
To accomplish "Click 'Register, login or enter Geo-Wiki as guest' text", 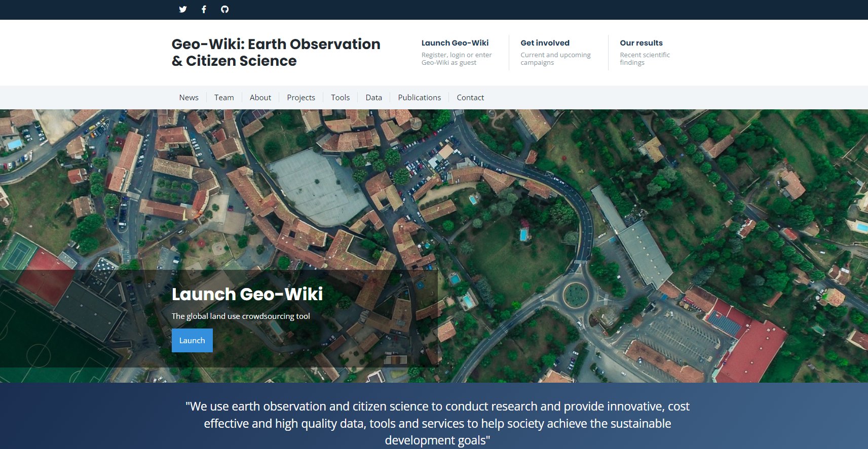I will [457, 59].
